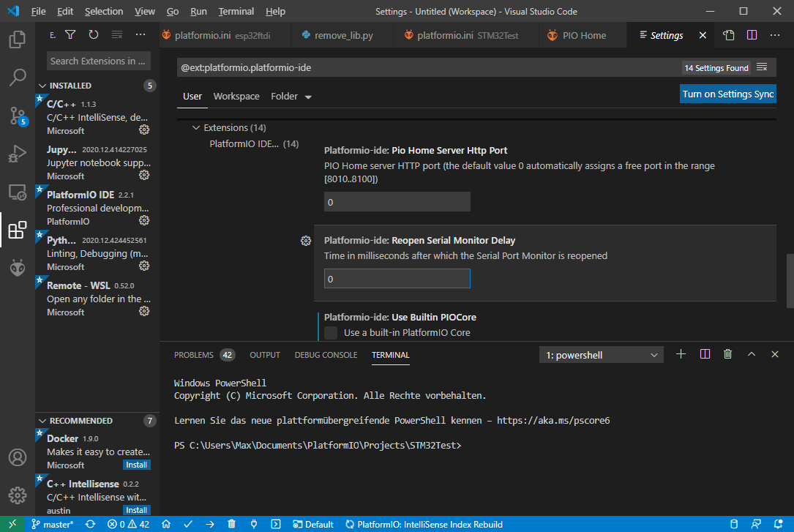Open errors and warnings count in status bar
The width and height of the screenshot is (794, 532).
pyautogui.click(x=129, y=524)
